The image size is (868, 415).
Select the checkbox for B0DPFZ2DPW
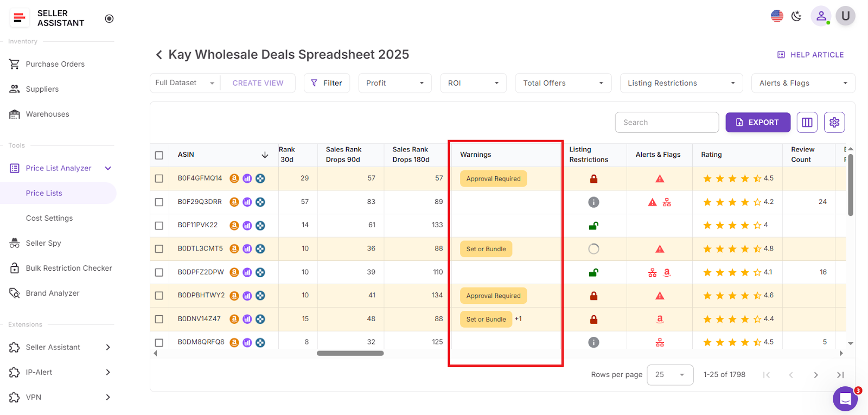(159, 272)
